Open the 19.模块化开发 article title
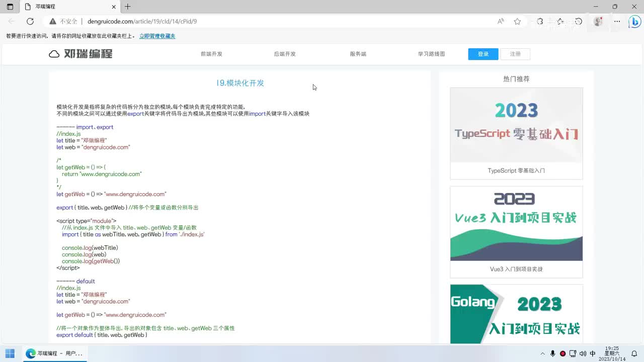This screenshot has width=644, height=362. [240, 83]
